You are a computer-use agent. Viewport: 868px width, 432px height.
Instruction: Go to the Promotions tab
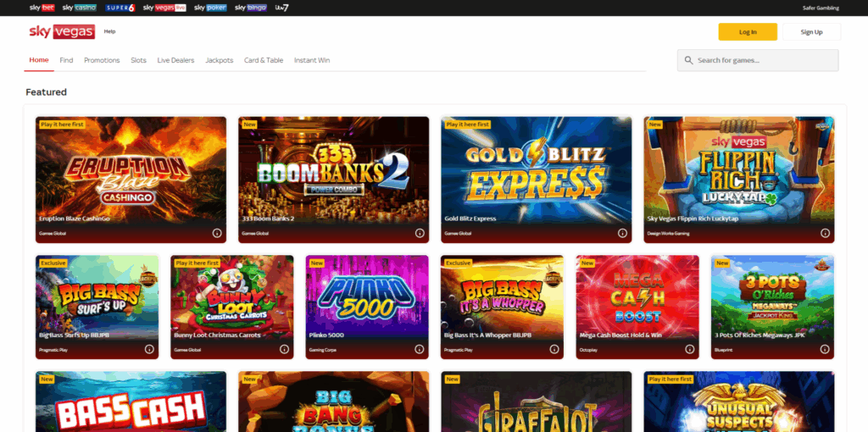(102, 60)
